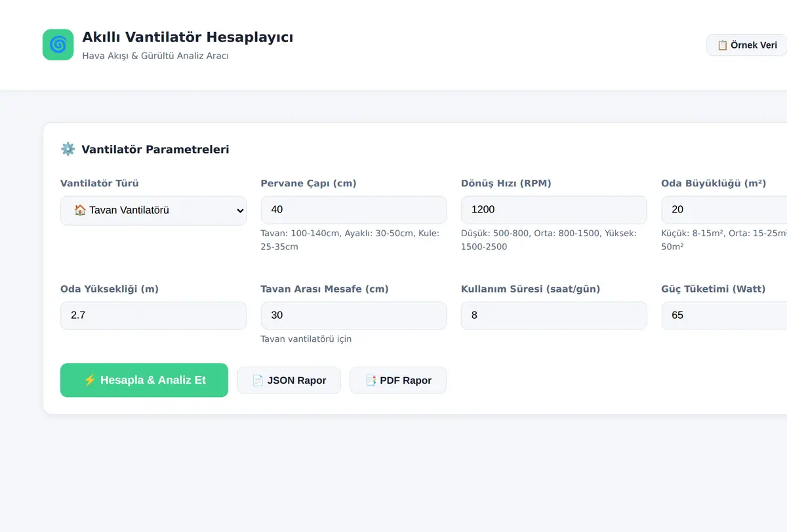Viewport: 787px width, 532px height.
Task: Click the Akıllı Vantilatör Hesaplayıcı title
Action: click(x=188, y=37)
